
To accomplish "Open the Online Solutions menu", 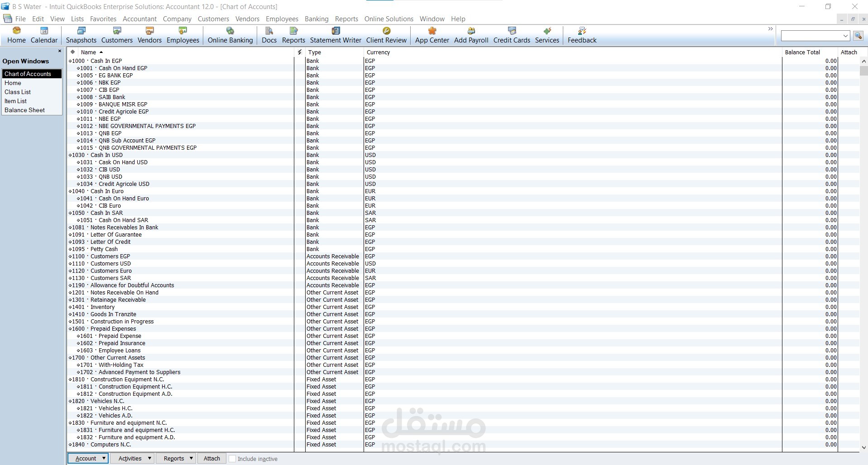I will click(x=389, y=19).
